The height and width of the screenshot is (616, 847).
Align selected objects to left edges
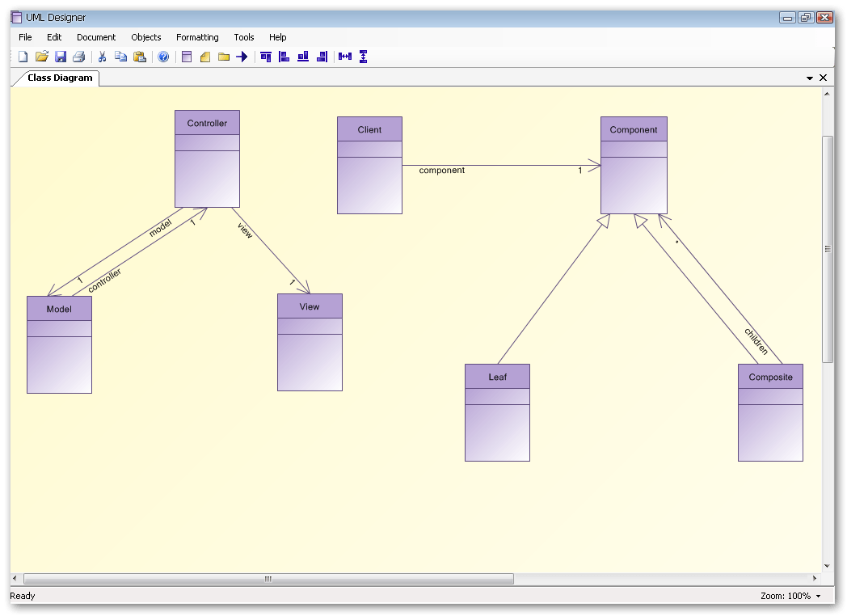[x=284, y=57]
